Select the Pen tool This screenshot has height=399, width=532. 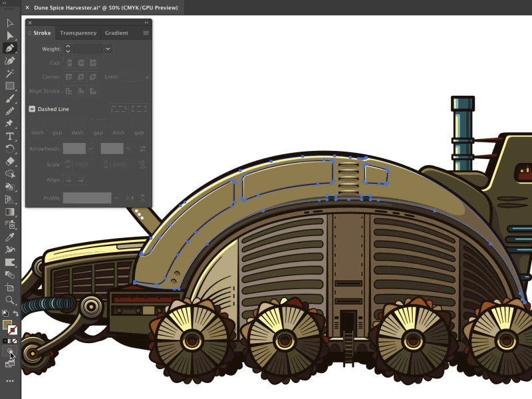[x=9, y=48]
